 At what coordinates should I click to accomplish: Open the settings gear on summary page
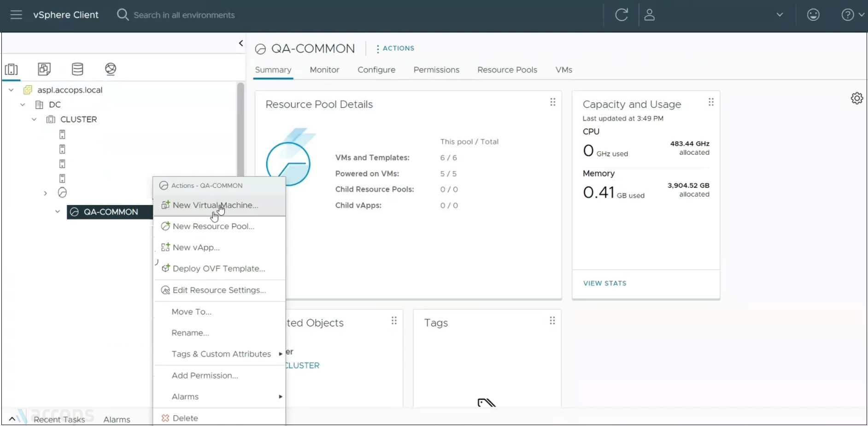coord(856,98)
